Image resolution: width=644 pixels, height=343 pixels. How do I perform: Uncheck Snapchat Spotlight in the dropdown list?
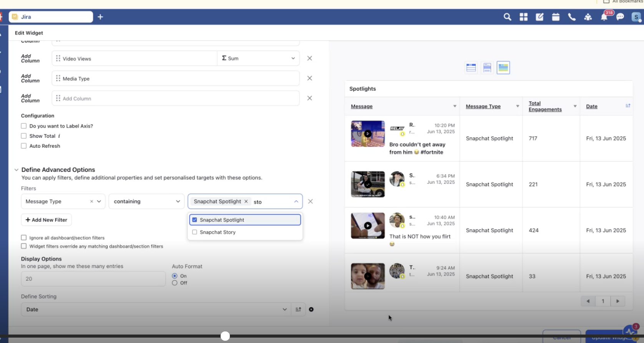pos(195,220)
